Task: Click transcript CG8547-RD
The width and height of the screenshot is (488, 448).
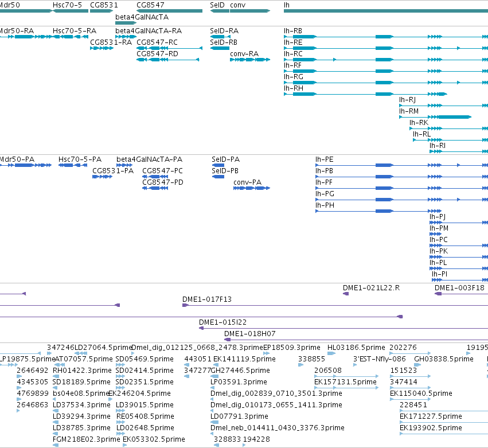Action: [x=158, y=54]
